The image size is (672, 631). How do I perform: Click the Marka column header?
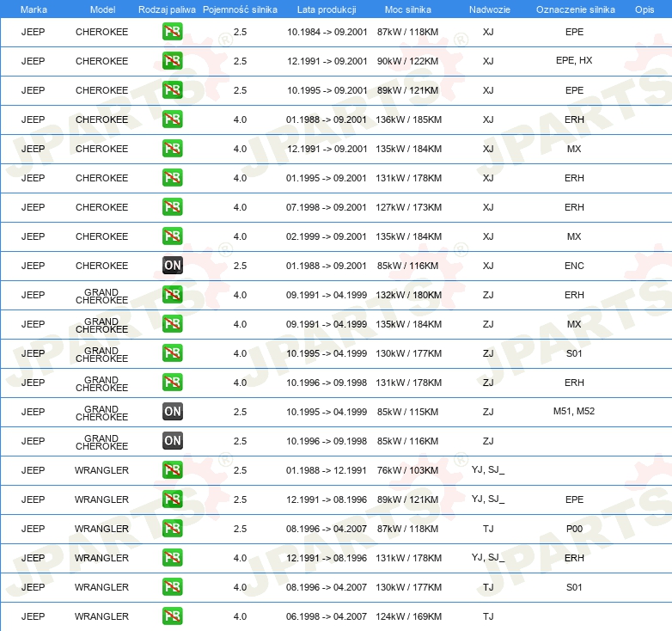(34, 9)
